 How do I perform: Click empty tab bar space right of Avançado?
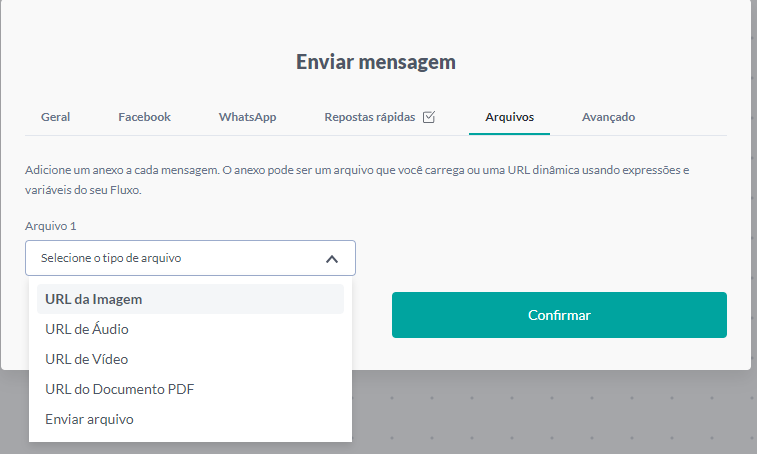[690, 117]
